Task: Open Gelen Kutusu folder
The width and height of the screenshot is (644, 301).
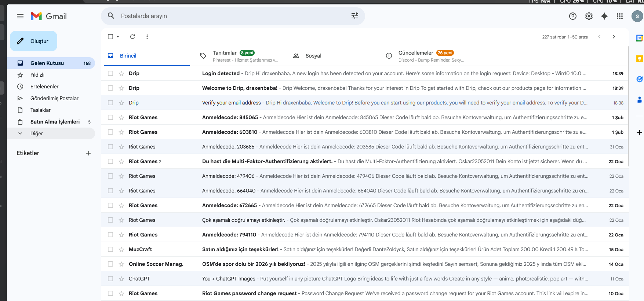Action: (51, 63)
